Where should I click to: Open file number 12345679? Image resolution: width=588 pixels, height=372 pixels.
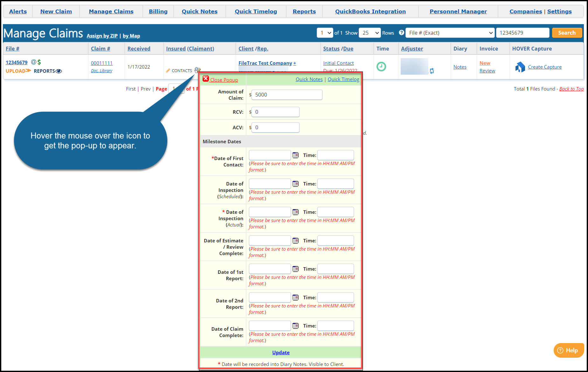click(x=17, y=62)
